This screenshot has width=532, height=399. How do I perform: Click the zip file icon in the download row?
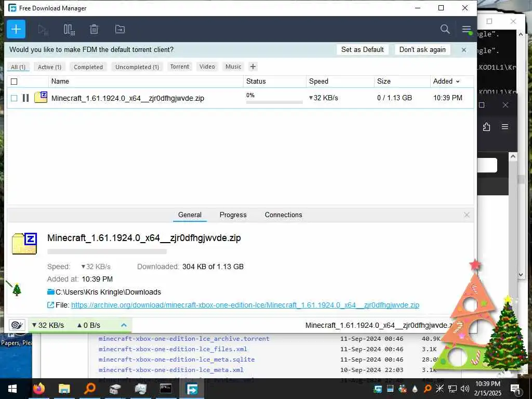[x=41, y=97]
